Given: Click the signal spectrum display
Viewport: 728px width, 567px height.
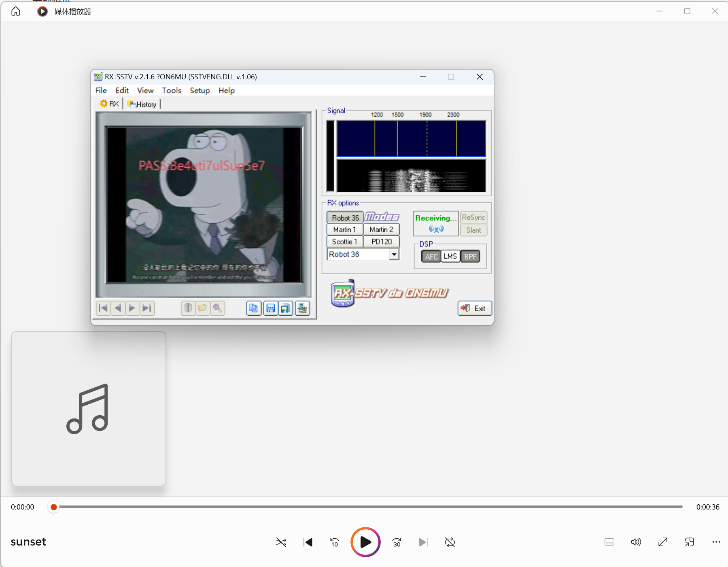Looking at the screenshot, I should (411, 139).
